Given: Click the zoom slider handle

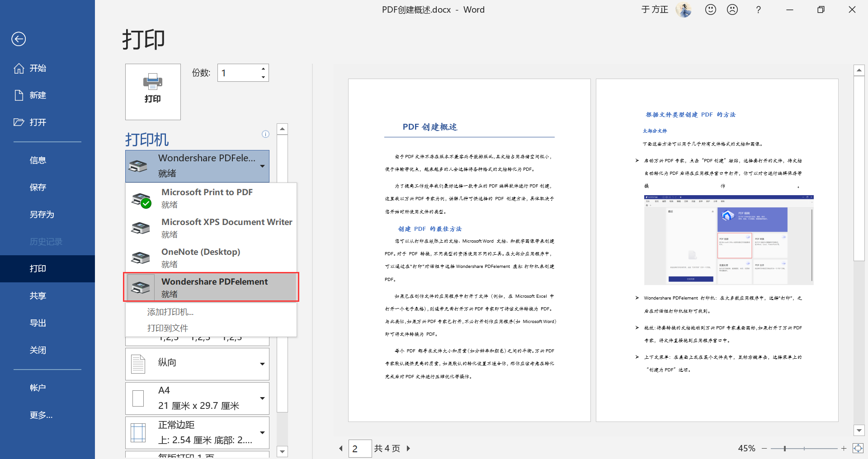Looking at the screenshot, I should click(x=785, y=449).
